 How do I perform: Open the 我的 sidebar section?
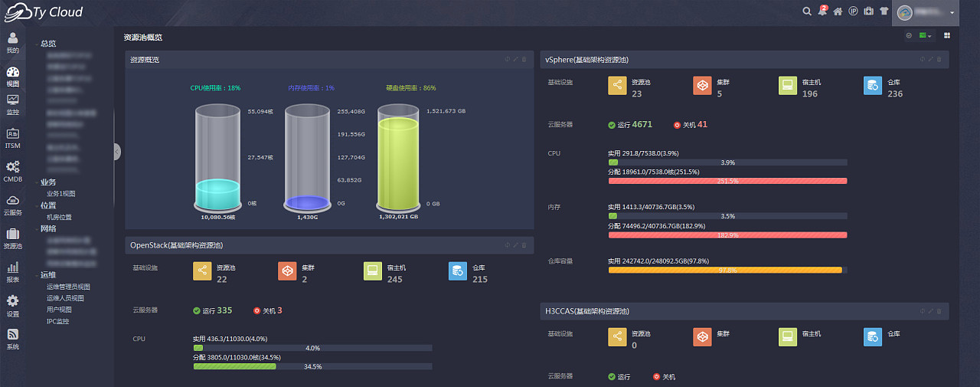(13, 43)
